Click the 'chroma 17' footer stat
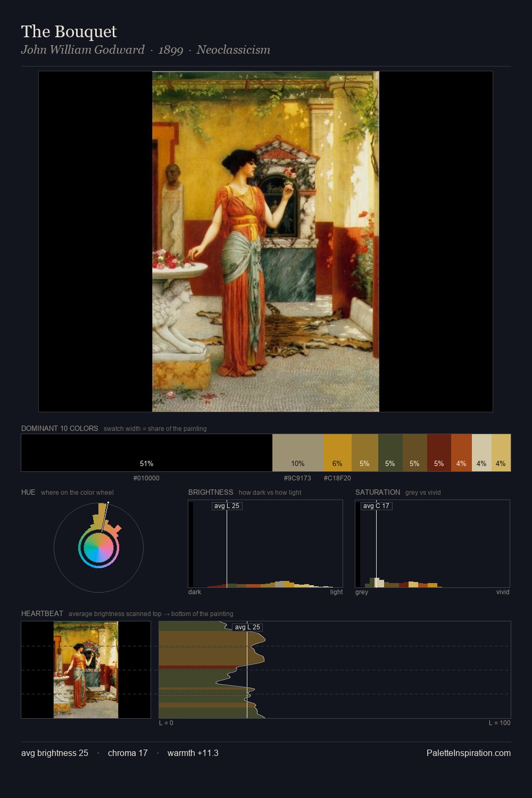The width and height of the screenshot is (532, 798). click(128, 753)
